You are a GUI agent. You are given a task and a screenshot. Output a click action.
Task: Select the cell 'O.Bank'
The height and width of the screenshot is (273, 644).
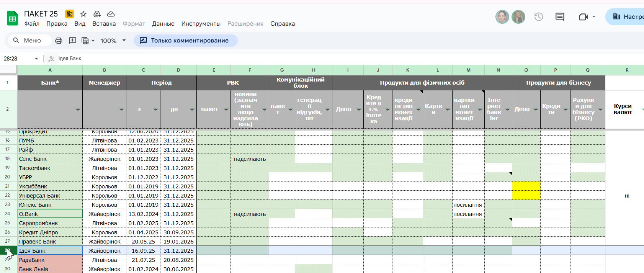click(50, 214)
